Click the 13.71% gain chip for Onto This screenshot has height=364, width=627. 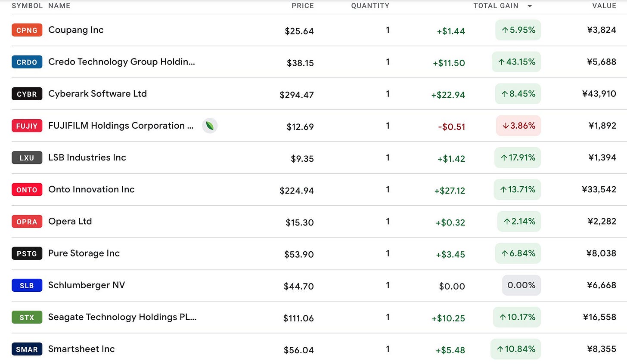tap(517, 189)
